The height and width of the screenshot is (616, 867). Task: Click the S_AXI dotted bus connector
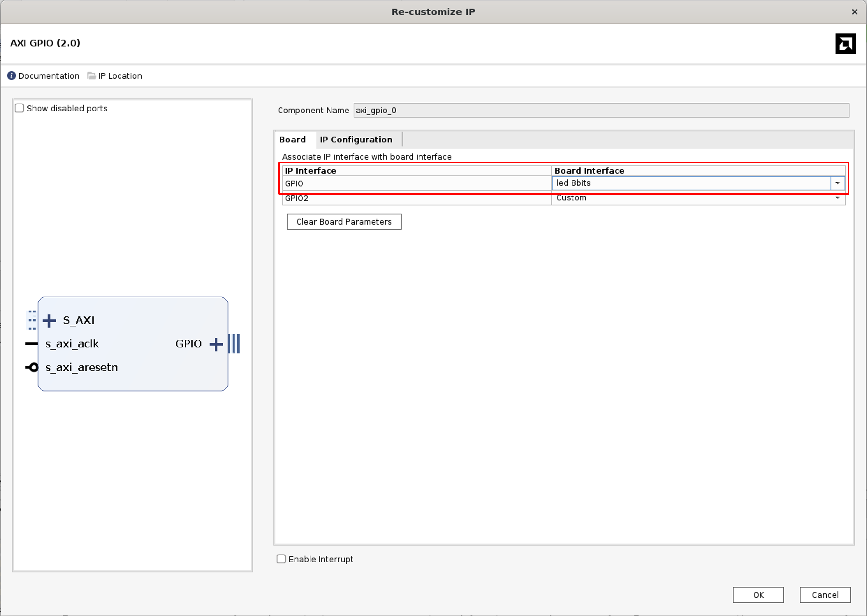coord(32,320)
